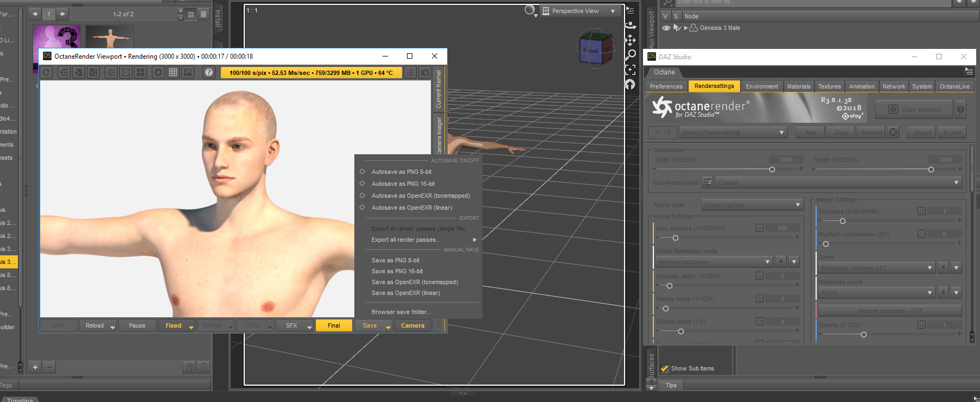
Task: Click the Exposure slider handle
Action: [843, 221]
